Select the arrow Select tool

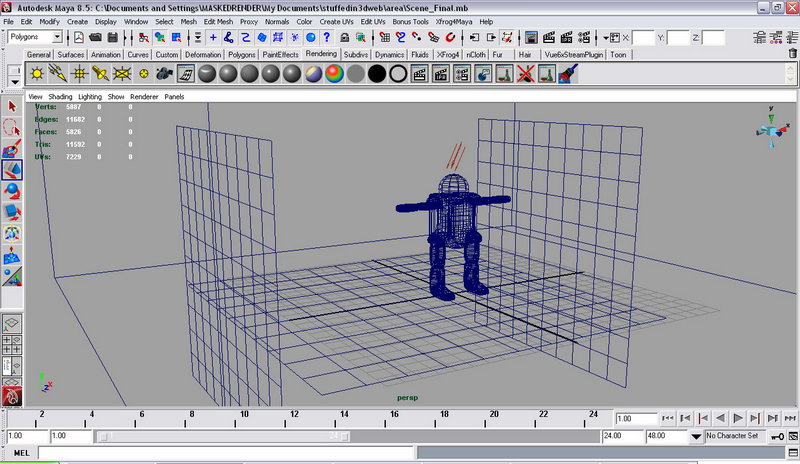point(12,106)
